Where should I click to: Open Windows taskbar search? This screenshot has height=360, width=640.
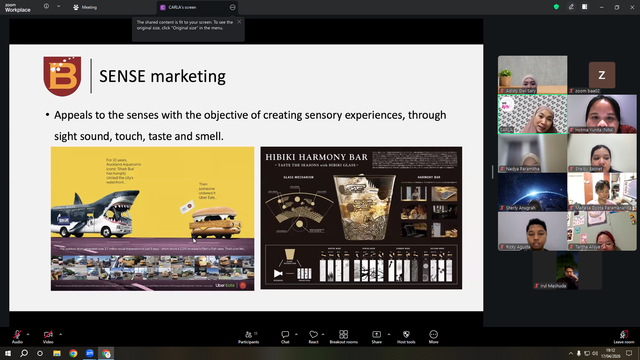coord(24,353)
